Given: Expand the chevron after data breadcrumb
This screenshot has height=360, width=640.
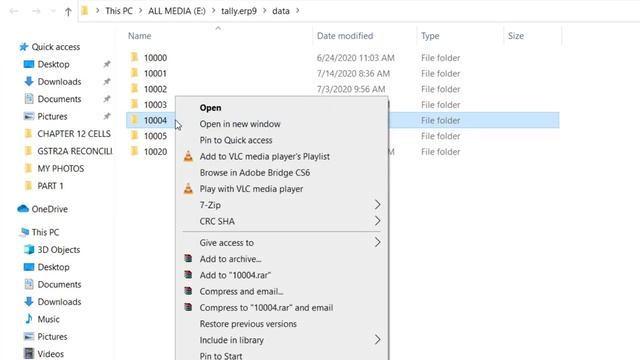Looking at the screenshot, I should [298, 11].
